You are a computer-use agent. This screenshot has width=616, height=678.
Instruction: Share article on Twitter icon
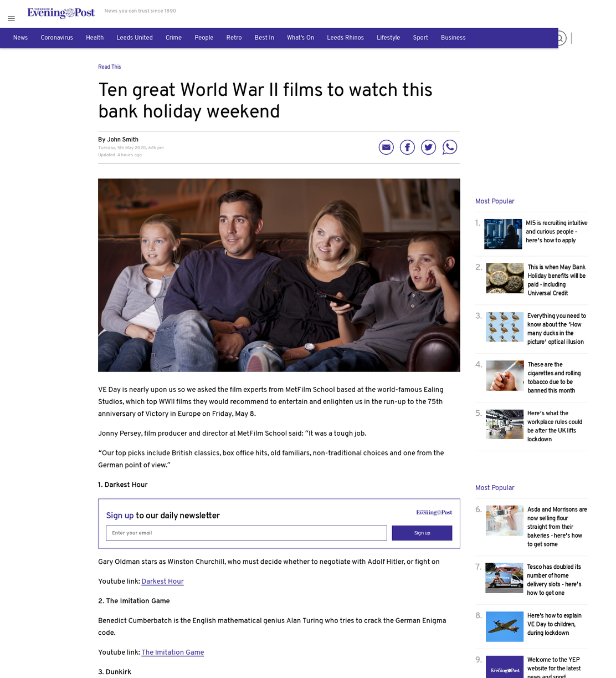[x=428, y=147]
